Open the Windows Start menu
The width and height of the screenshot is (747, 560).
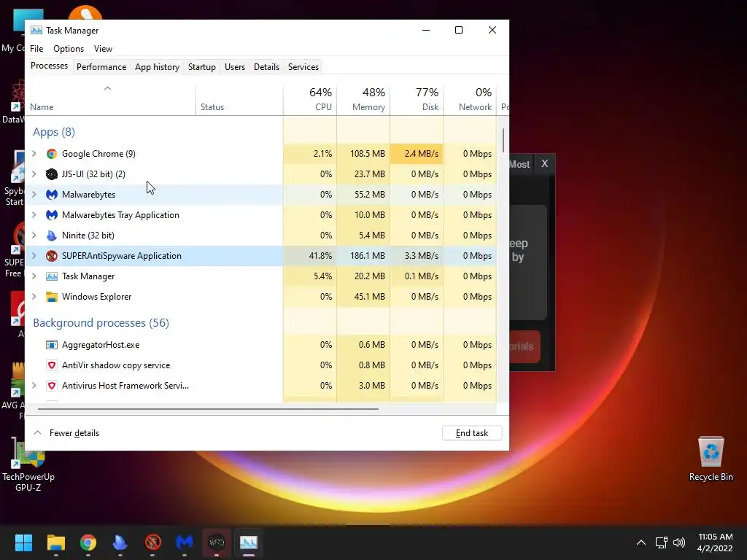pyautogui.click(x=23, y=542)
